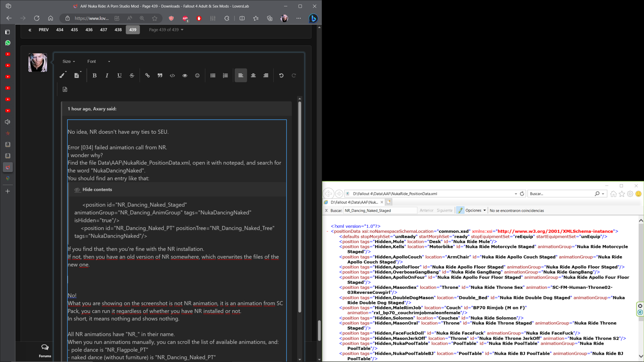Open the Size dropdown
644x362 pixels.
[69, 61]
